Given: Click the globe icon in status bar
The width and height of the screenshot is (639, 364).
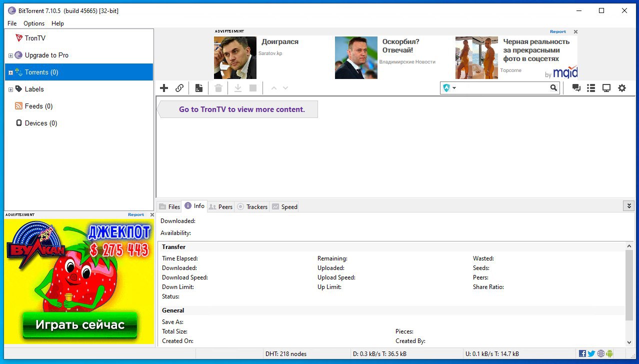Looking at the screenshot, I should tap(600, 353).
